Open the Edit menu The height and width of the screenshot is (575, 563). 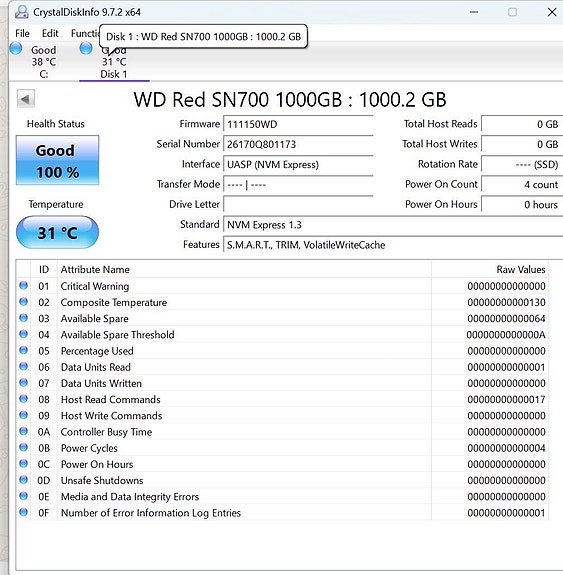pos(50,33)
